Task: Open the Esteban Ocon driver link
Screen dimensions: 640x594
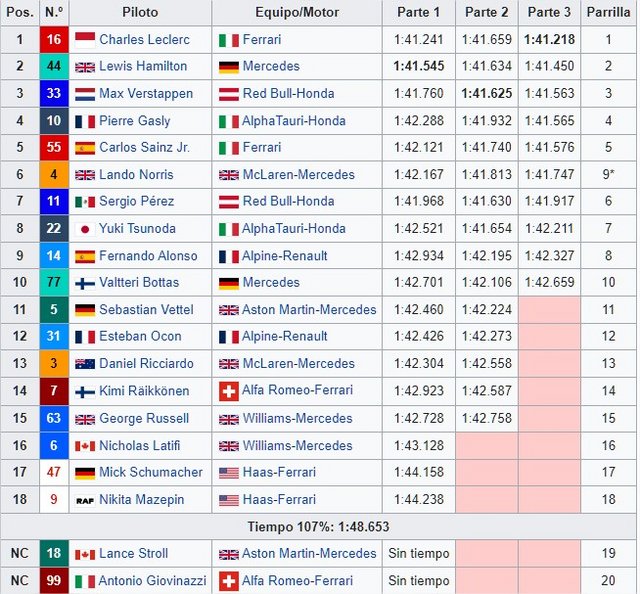Action: pos(140,336)
